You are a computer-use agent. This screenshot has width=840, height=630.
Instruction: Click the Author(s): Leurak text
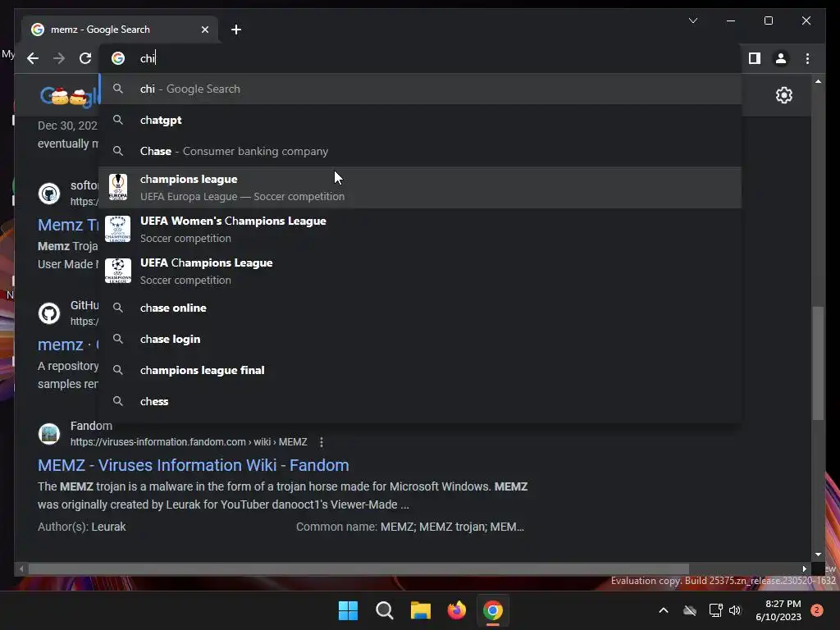pos(81,527)
